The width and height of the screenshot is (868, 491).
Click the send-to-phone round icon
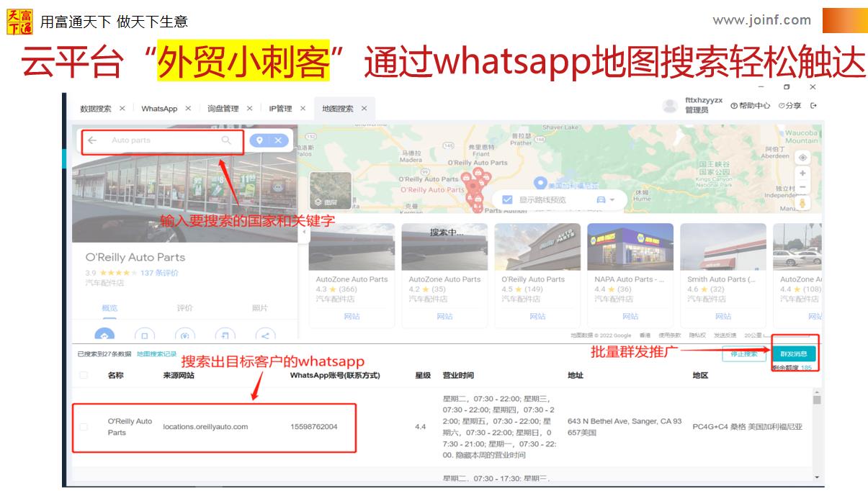tap(225, 335)
